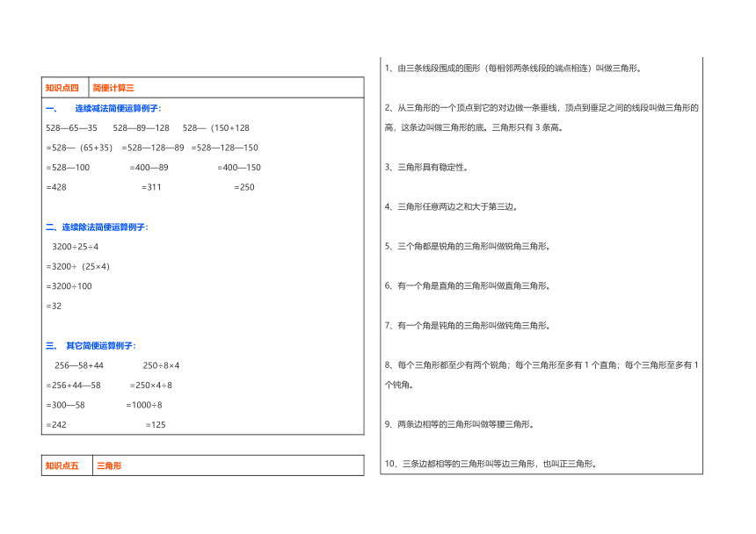
Task: Click the step "=300—58"
Action: (x=65, y=405)
